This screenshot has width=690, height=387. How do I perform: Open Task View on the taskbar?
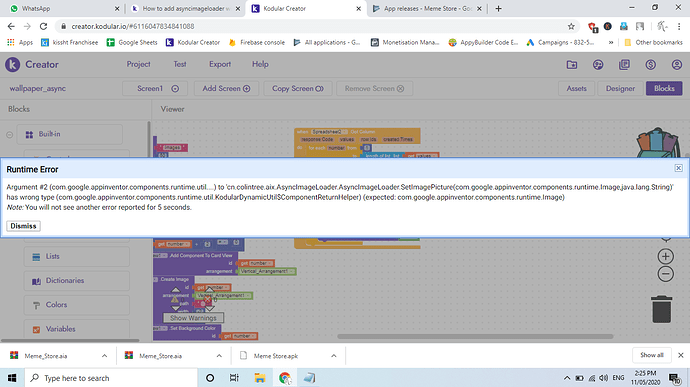coord(234,378)
